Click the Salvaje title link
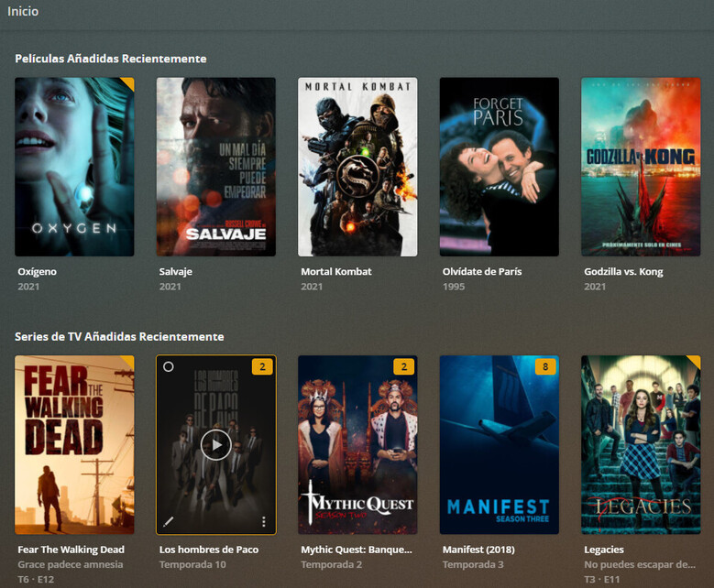 point(176,272)
